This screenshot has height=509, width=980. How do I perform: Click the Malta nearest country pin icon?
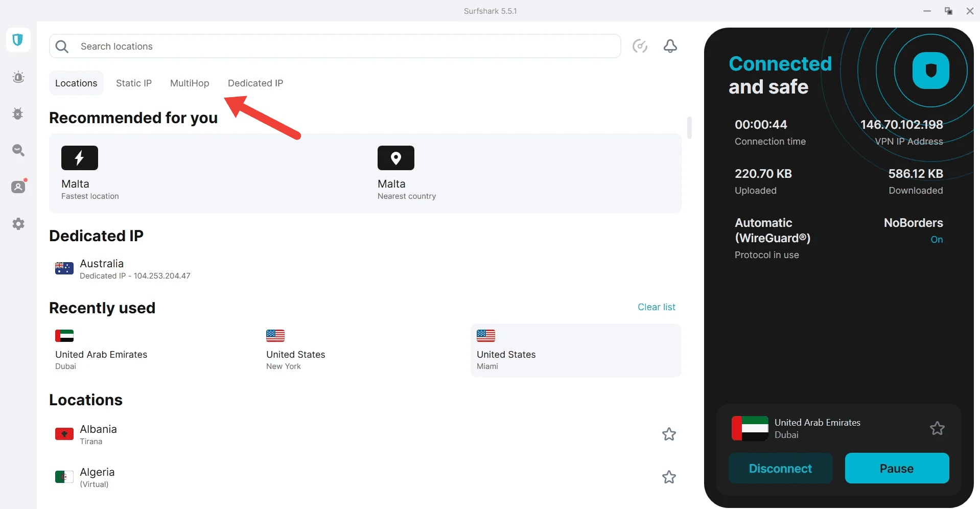point(396,158)
